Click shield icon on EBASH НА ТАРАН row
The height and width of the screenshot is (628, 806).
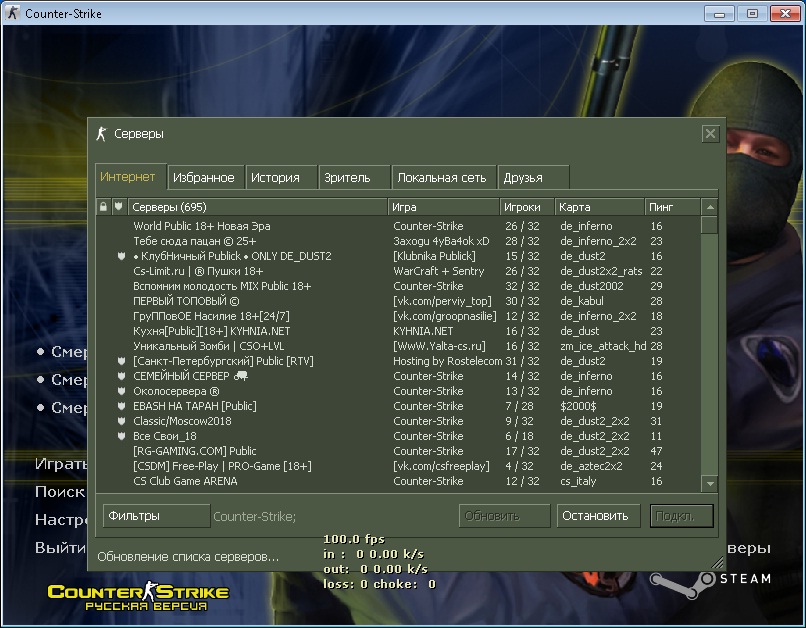[x=121, y=406]
